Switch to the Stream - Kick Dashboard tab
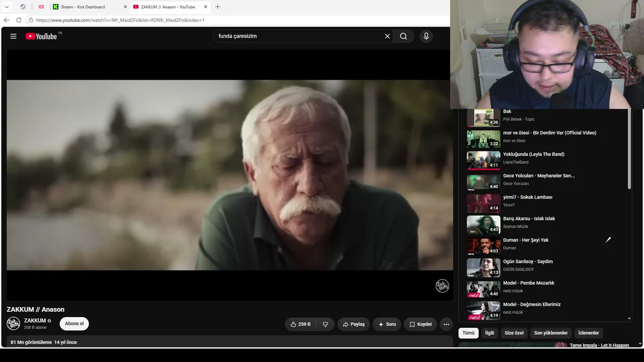Screen dimensions: 644x362 click(89, 7)
